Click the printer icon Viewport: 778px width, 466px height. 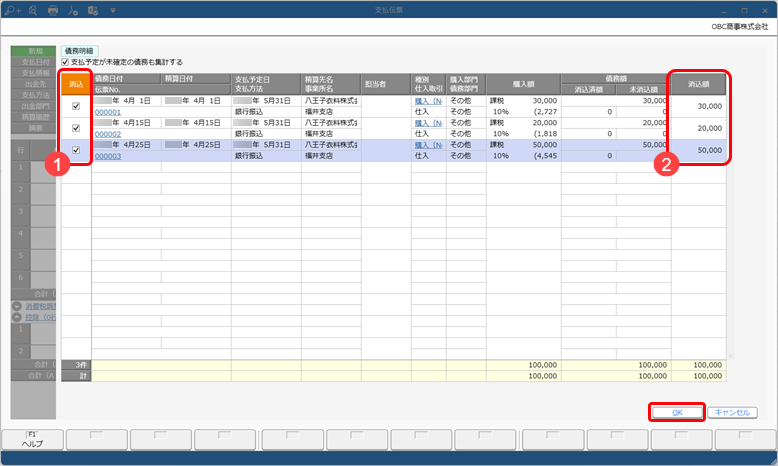pyautogui.click(x=53, y=10)
